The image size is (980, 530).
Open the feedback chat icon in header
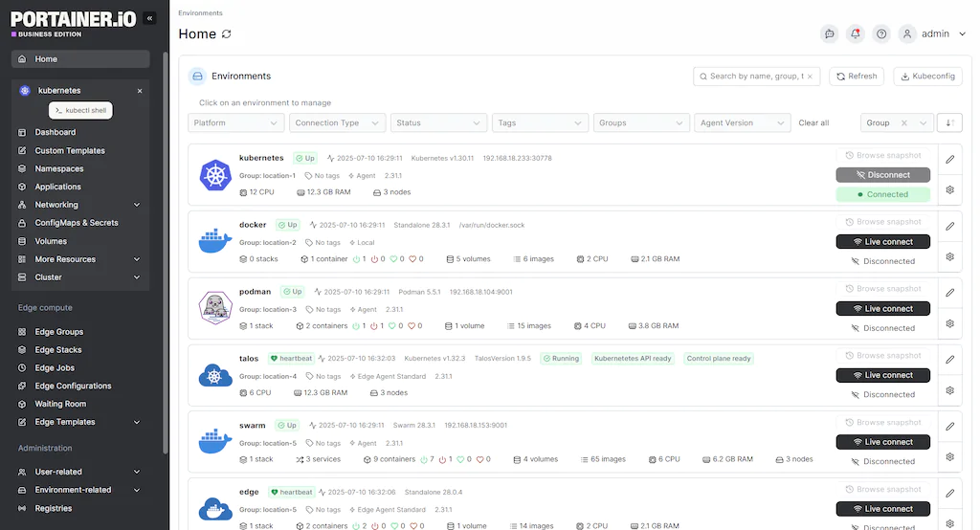(830, 33)
